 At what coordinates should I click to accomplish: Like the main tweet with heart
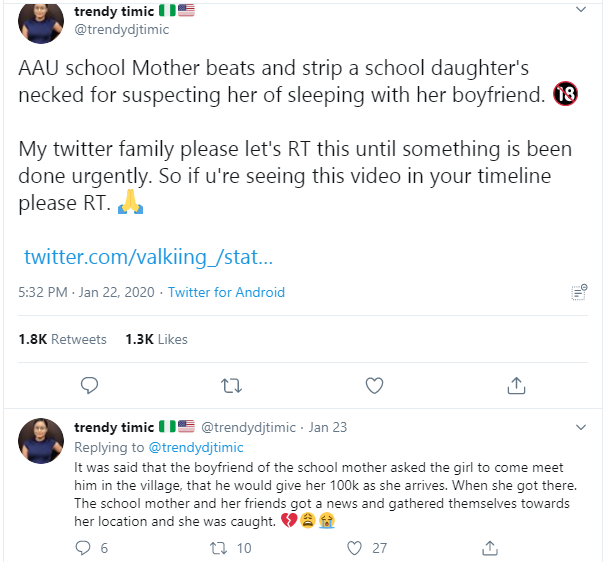(374, 385)
